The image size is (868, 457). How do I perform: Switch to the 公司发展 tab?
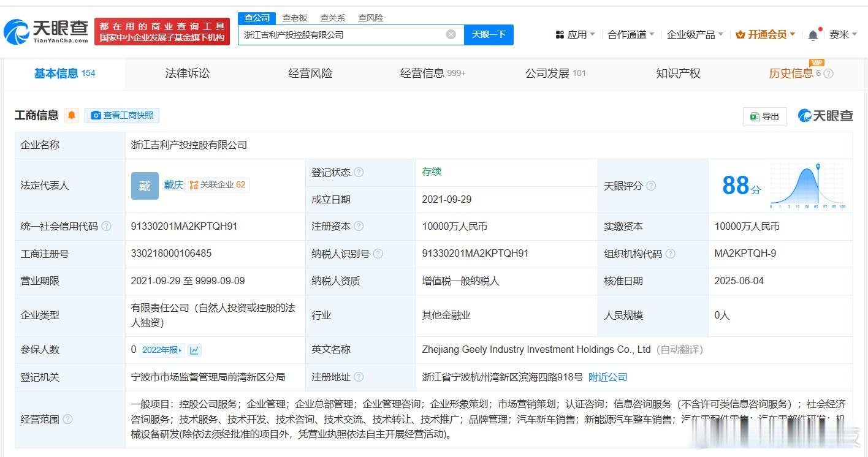tap(555, 74)
